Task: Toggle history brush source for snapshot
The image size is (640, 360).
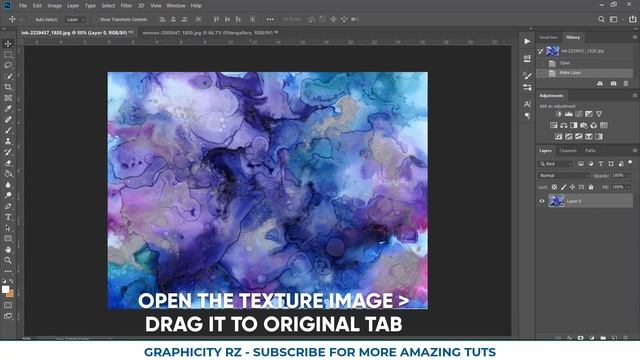Action: pyautogui.click(x=541, y=51)
